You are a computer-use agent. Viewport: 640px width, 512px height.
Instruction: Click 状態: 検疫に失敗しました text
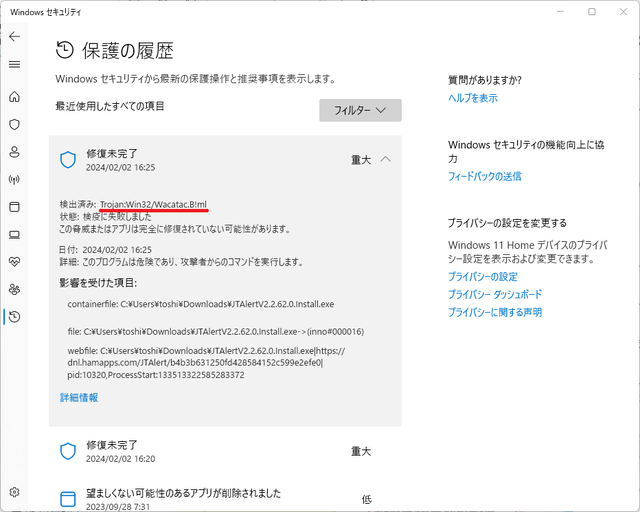click(x=105, y=216)
